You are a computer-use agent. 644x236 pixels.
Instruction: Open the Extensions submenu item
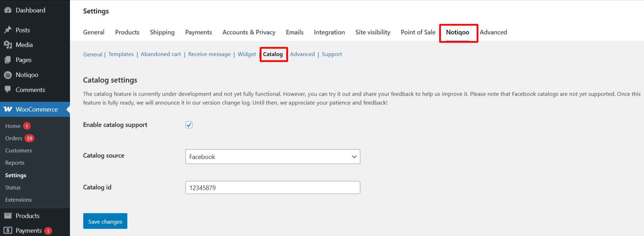pyautogui.click(x=19, y=200)
